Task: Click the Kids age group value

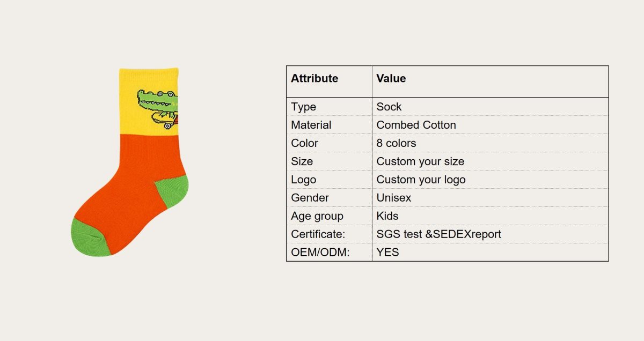Action: tap(387, 216)
